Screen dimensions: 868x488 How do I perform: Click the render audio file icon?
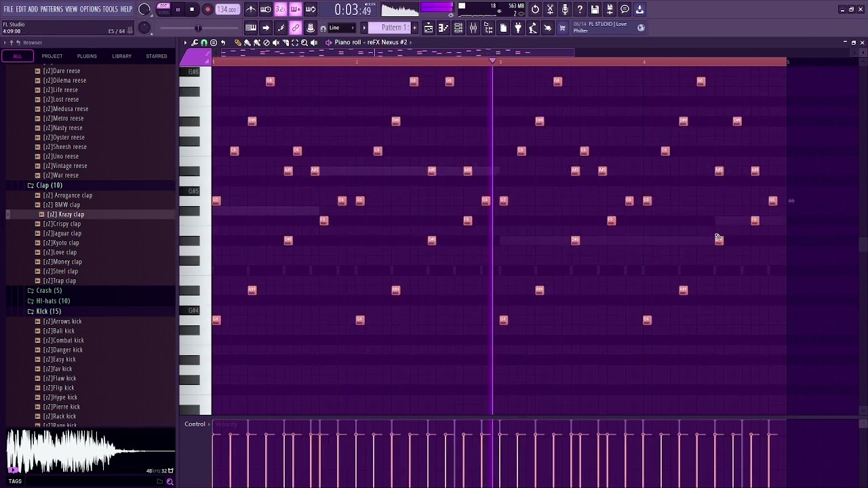pyautogui.click(x=610, y=9)
